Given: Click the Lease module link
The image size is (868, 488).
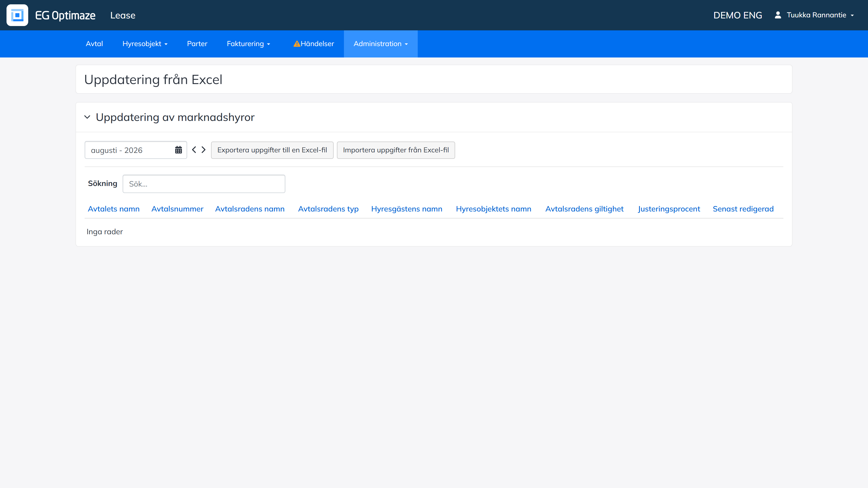Looking at the screenshot, I should 123,15.
